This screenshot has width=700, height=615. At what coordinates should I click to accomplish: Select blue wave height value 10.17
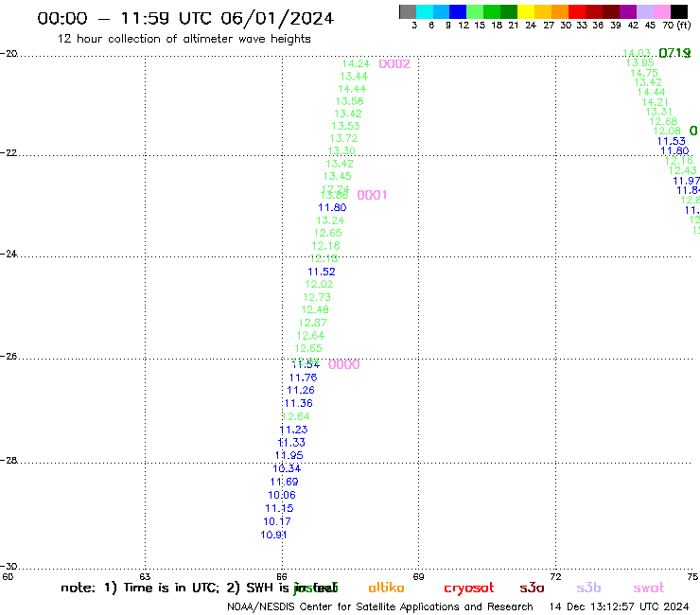[x=277, y=521]
